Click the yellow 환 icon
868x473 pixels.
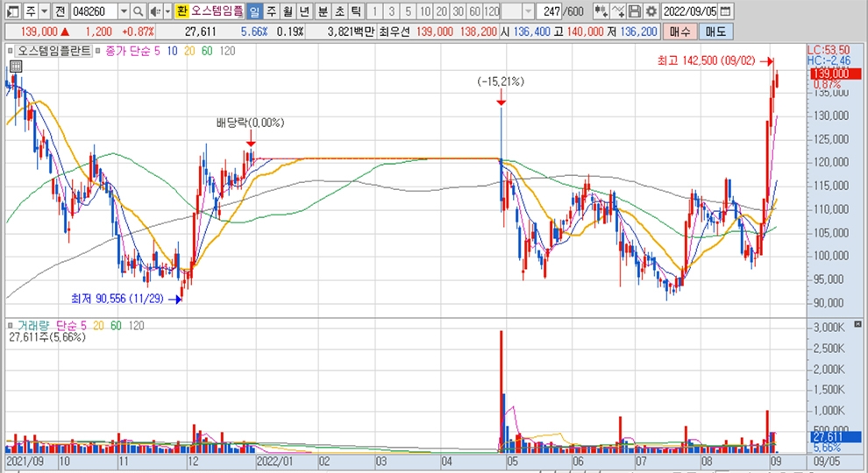[181, 11]
